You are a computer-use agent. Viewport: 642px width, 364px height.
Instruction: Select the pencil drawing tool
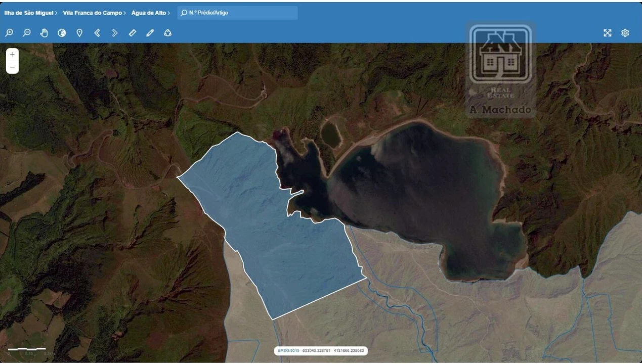point(149,32)
